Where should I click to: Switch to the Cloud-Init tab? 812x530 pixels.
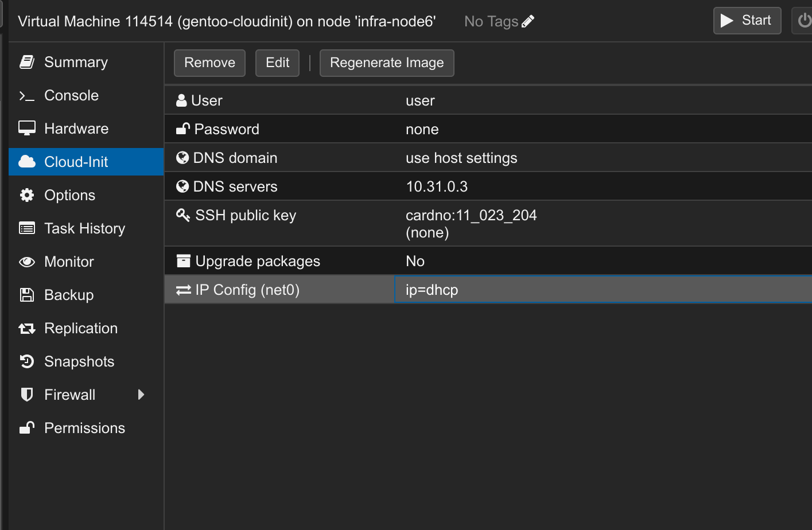[x=76, y=162]
